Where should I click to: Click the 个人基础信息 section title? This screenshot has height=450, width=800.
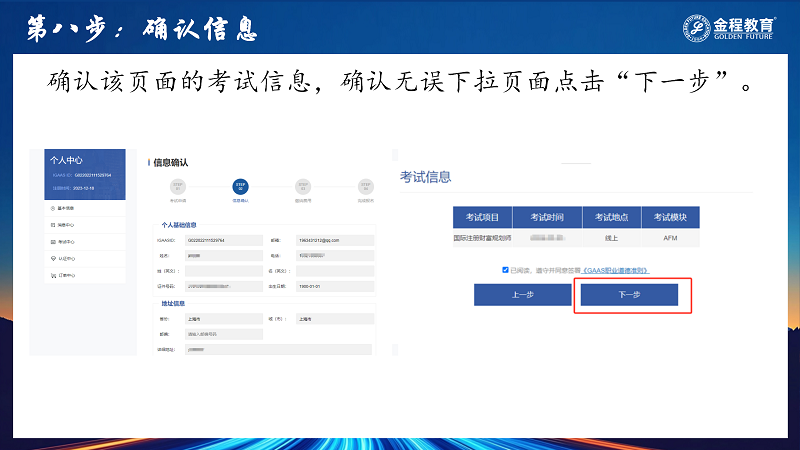(x=179, y=225)
